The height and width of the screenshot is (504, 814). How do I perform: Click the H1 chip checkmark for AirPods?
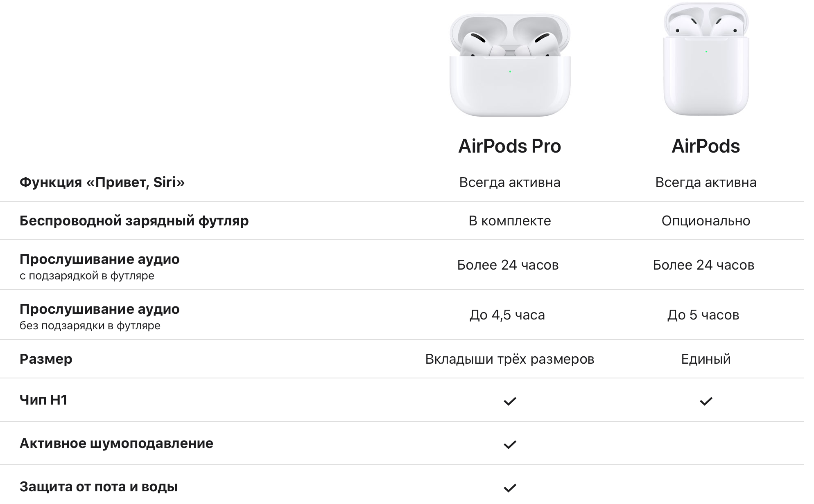click(706, 401)
